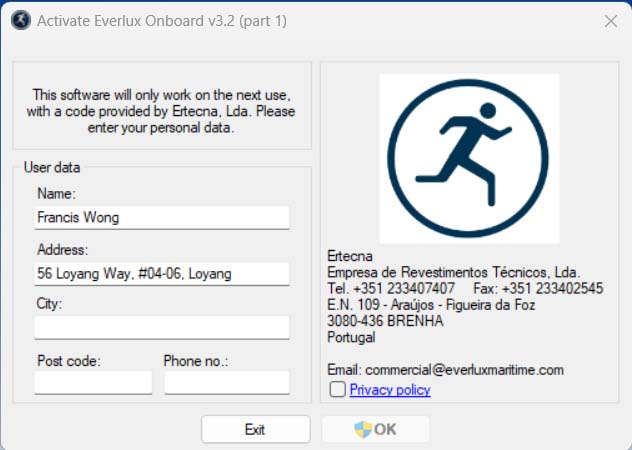This screenshot has height=450, width=632.
Task: Tick the Privacy policy checkbox
Action: pyautogui.click(x=337, y=390)
